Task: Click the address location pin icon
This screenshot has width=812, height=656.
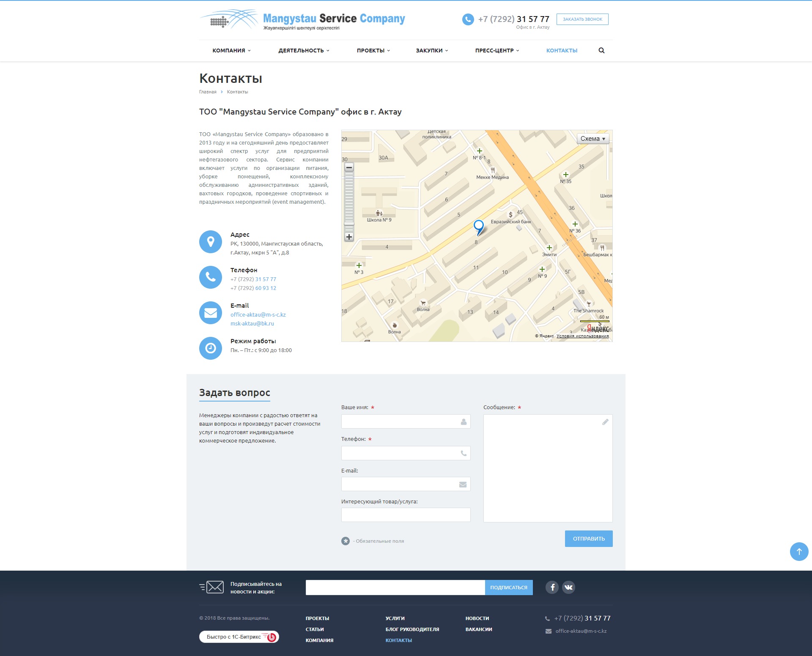Action: pos(211,242)
